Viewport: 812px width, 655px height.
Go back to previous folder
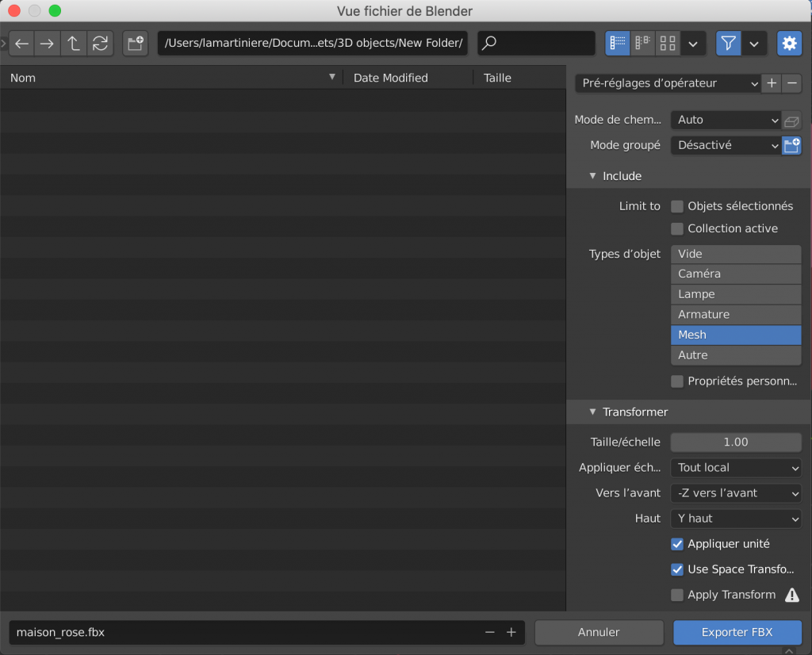tap(21, 44)
